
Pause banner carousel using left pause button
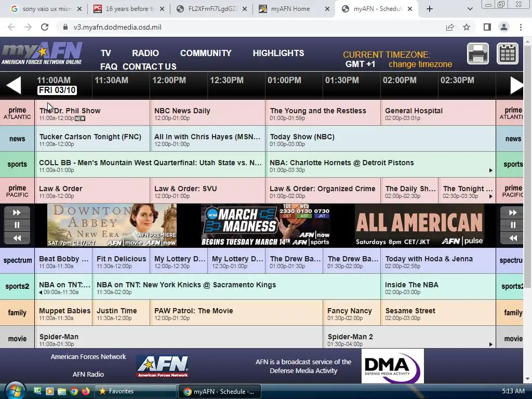click(17, 225)
